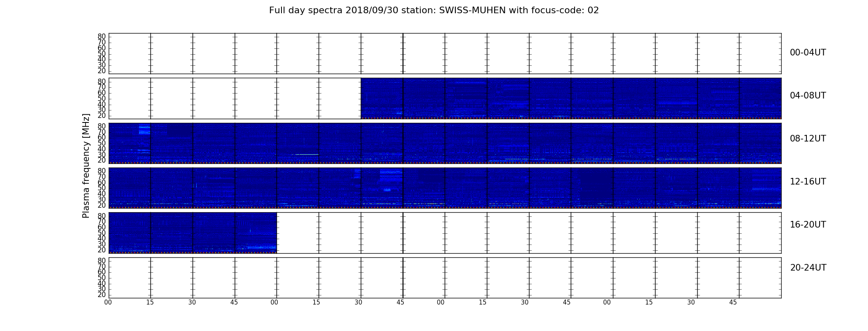Click the "20-24UT" row label
The image size is (868, 331).
[x=808, y=268]
